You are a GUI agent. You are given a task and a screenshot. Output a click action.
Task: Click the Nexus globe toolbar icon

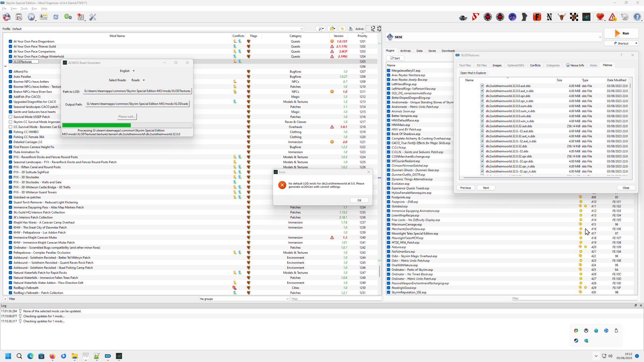pyautogui.click(x=31, y=17)
